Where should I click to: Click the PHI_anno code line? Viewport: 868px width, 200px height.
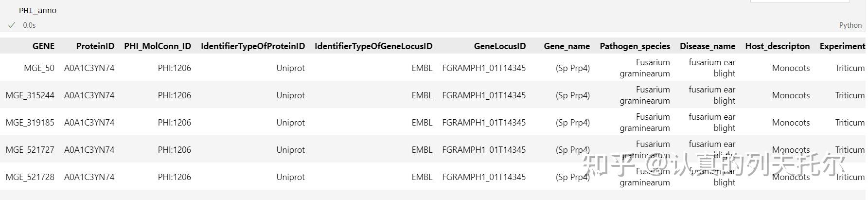coord(38,10)
